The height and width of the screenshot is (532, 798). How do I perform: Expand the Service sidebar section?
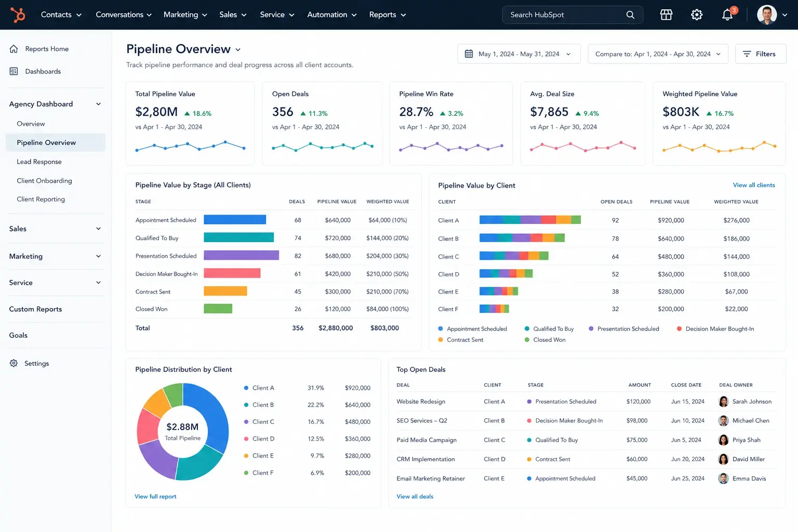(98, 283)
